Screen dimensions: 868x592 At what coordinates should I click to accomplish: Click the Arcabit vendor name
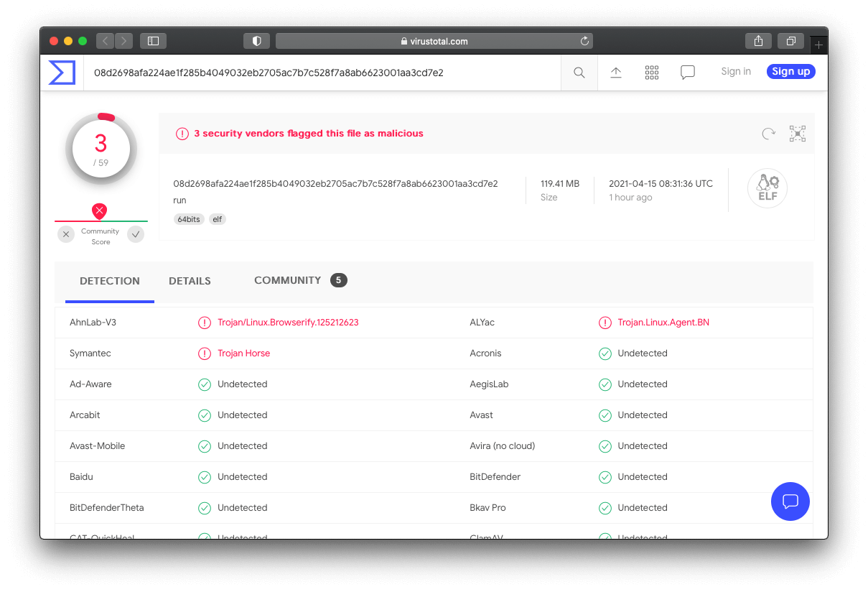85,415
